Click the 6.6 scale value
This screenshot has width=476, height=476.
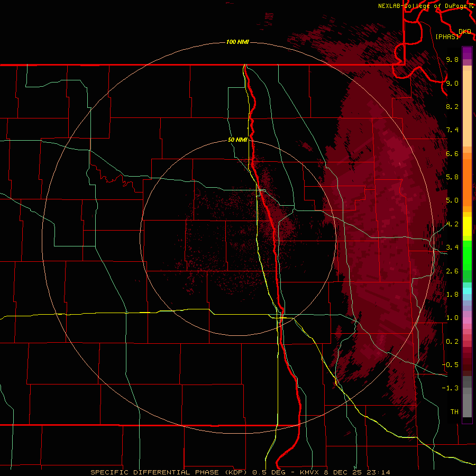click(452, 153)
